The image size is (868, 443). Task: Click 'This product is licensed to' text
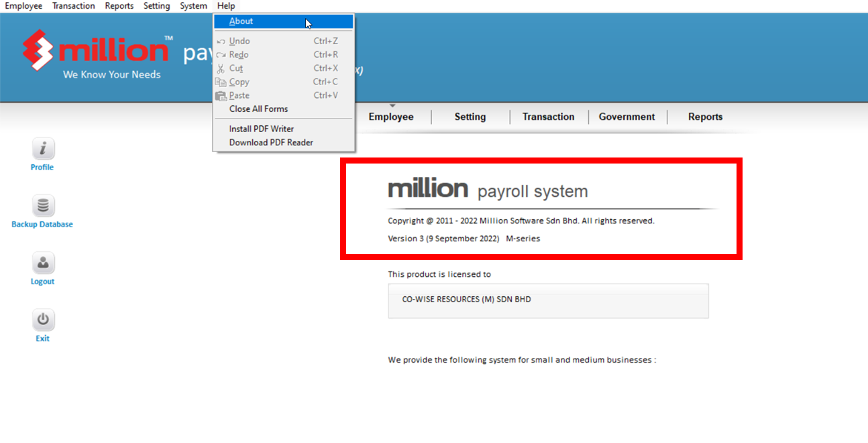pyautogui.click(x=439, y=274)
